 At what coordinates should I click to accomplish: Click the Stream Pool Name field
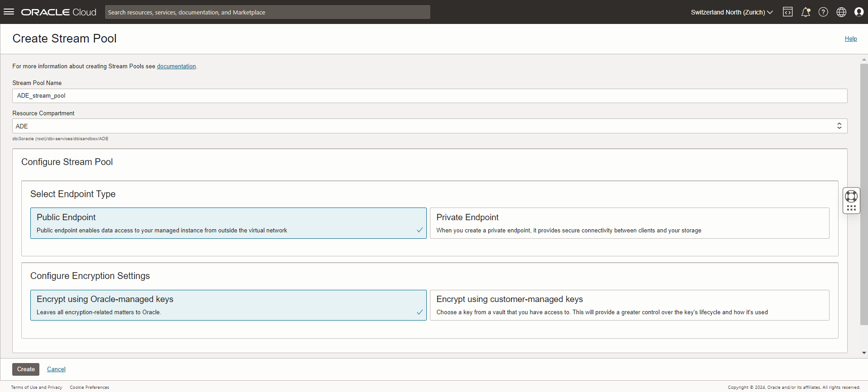click(429, 96)
